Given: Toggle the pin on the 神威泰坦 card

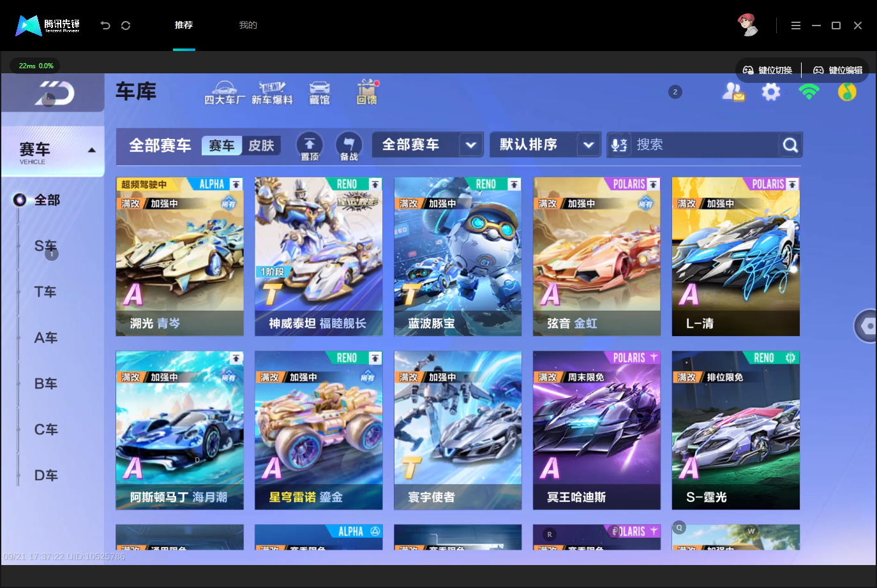Looking at the screenshot, I should (x=375, y=184).
